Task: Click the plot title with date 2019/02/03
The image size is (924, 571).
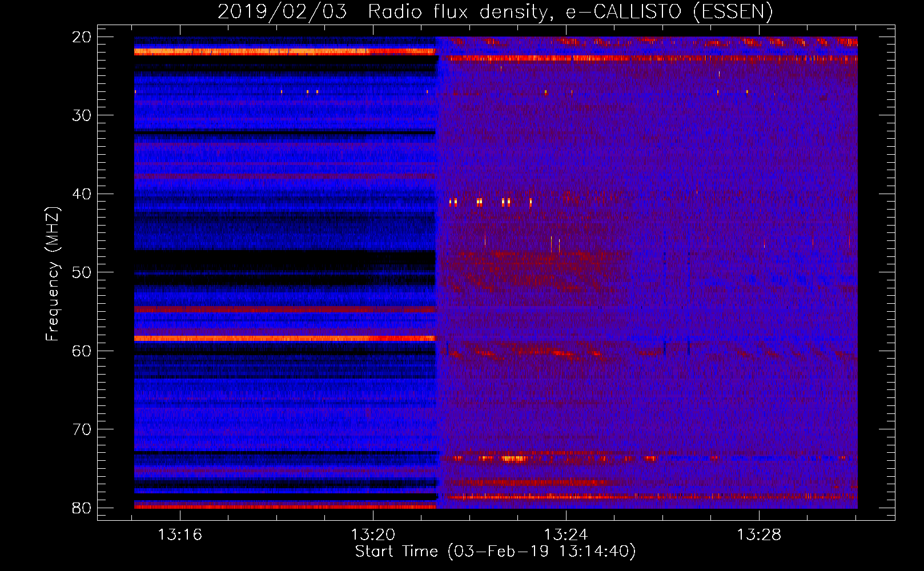Action: (495, 11)
